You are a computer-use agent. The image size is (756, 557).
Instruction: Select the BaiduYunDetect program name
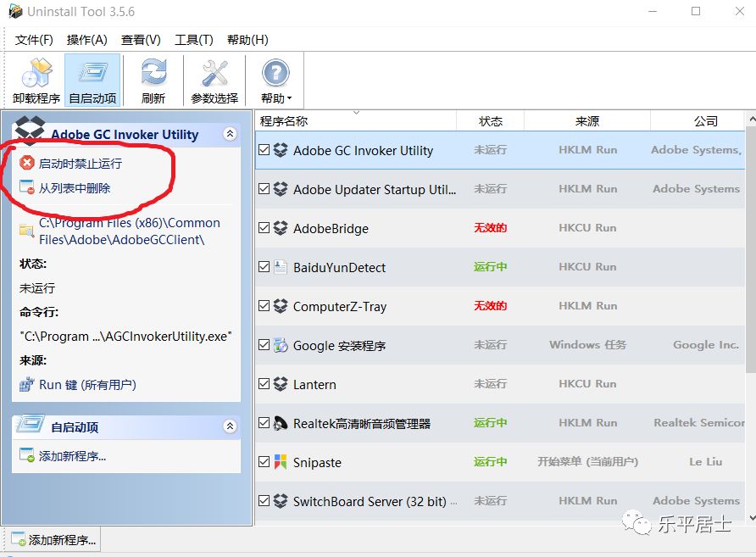(339, 268)
